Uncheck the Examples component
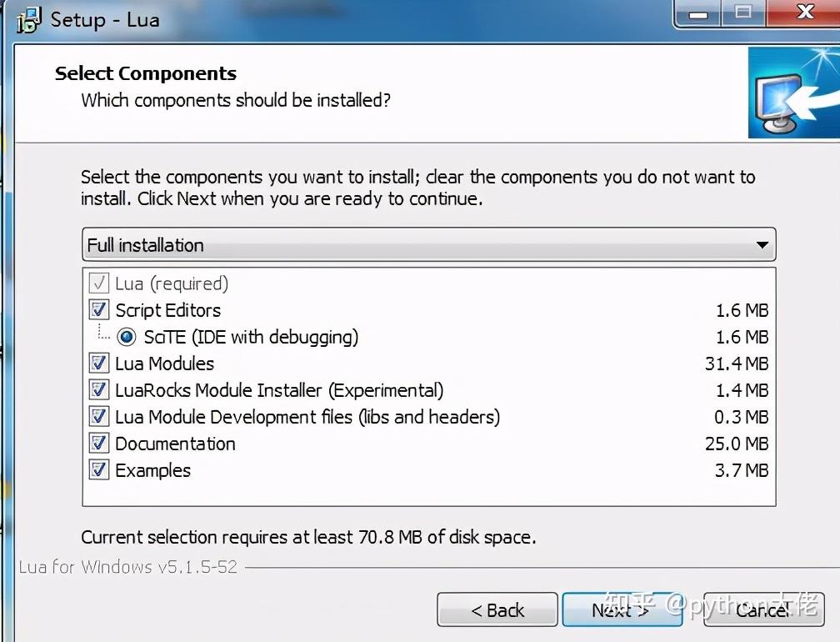This screenshot has height=642, width=840. (99, 471)
